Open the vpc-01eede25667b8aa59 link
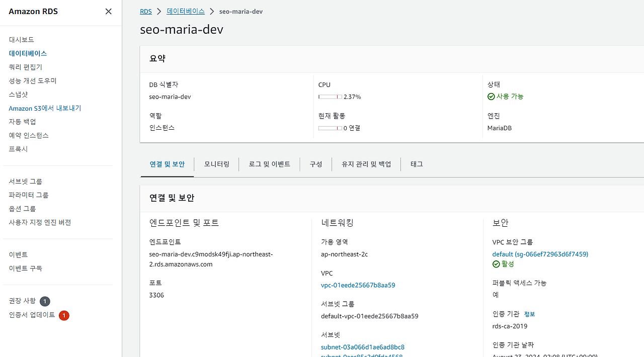The height and width of the screenshot is (357, 644). (x=358, y=285)
